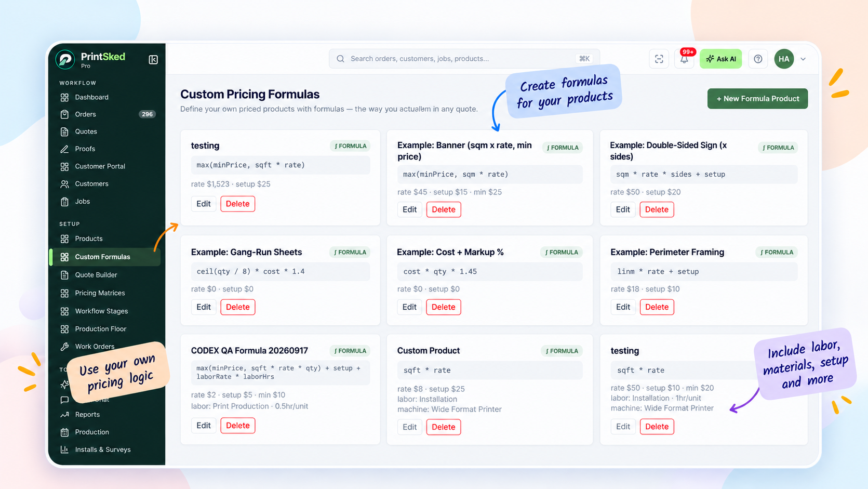Click the Production calendar icon
868x489 pixels.
click(64, 432)
